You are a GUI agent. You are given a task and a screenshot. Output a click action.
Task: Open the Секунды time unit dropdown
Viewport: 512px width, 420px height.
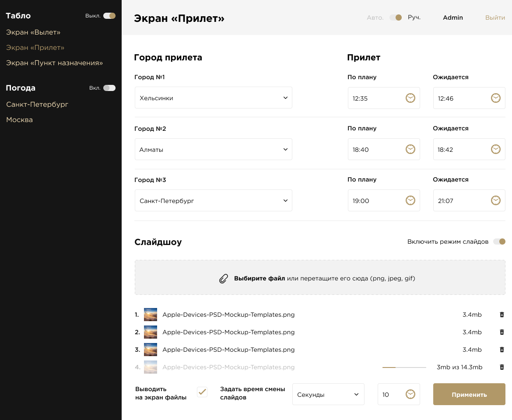coord(328,394)
